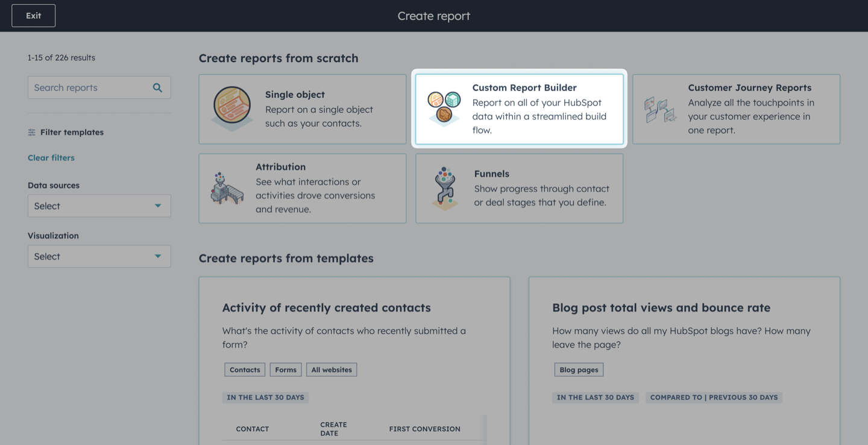Open Blog post total views template
The height and width of the screenshot is (445, 868).
(x=661, y=308)
